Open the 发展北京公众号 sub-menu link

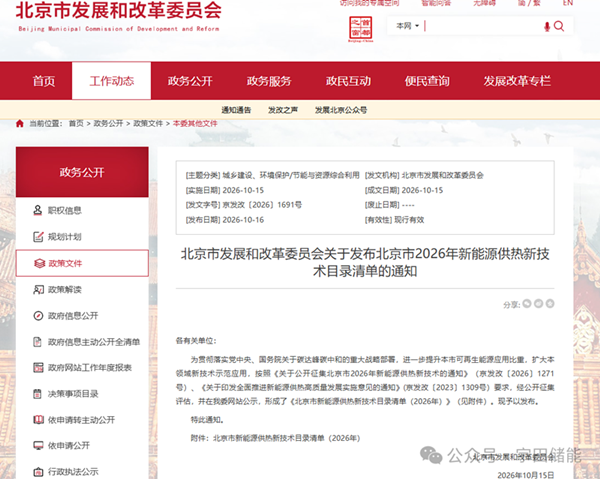click(x=341, y=110)
